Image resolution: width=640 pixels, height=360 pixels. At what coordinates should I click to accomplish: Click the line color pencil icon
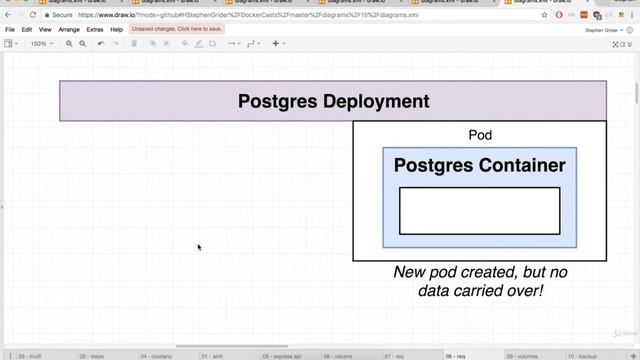pyautogui.click(x=199, y=44)
